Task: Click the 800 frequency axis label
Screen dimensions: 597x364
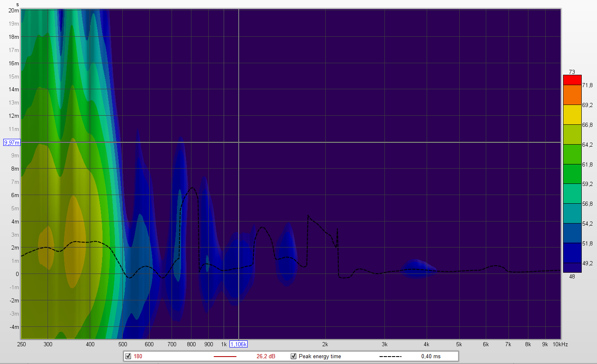Action: (191, 344)
